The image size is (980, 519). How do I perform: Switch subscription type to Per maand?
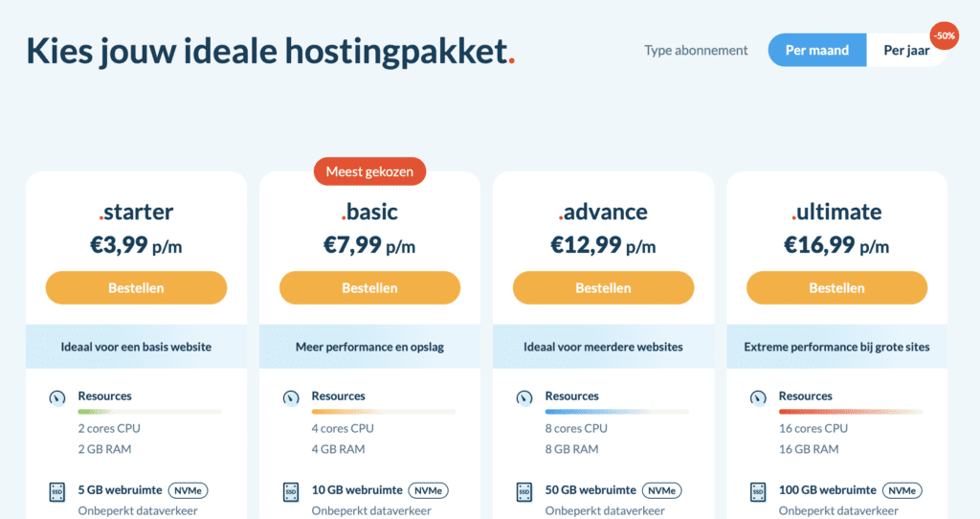pos(816,51)
